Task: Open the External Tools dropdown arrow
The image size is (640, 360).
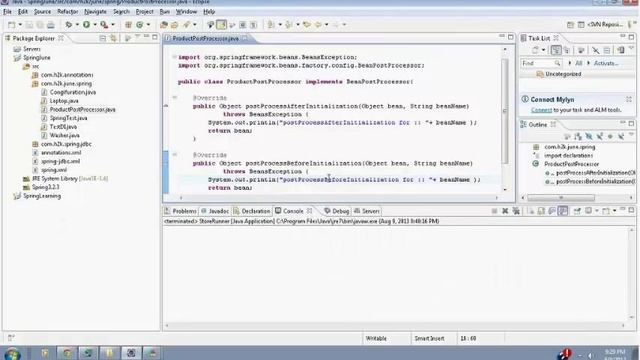Action: point(113,25)
